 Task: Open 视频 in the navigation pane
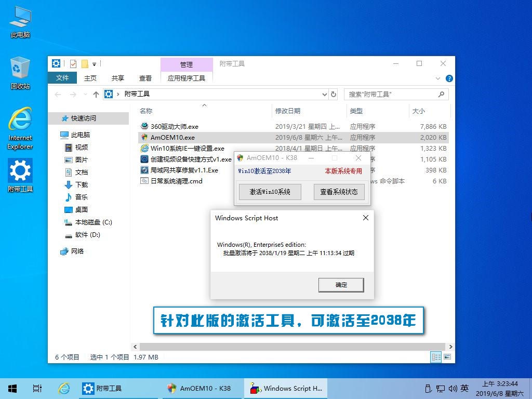coord(82,147)
